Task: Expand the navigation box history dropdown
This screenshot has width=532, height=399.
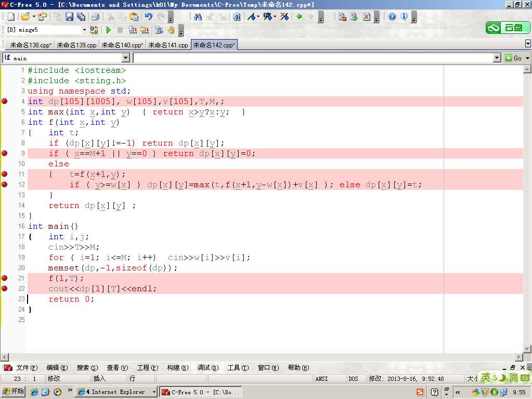Action: click(497, 58)
